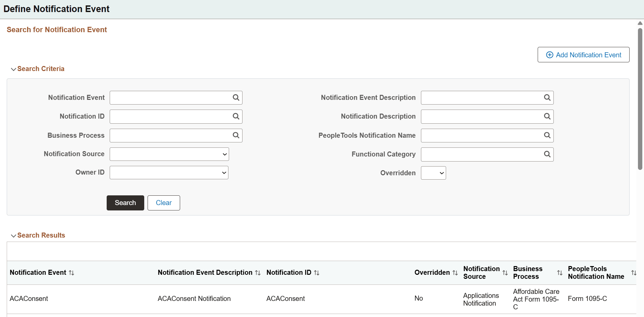Open the Functional Category lookup prompt
Viewport: 644px width, 317px height.
547,154
